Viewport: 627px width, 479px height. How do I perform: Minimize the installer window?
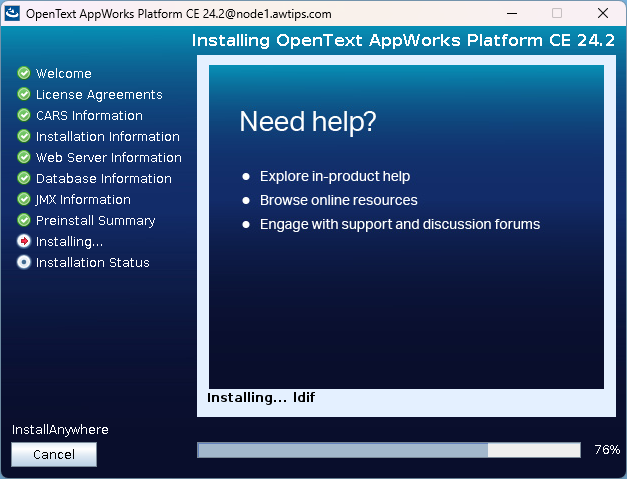pyautogui.click(x=510, y=14)
